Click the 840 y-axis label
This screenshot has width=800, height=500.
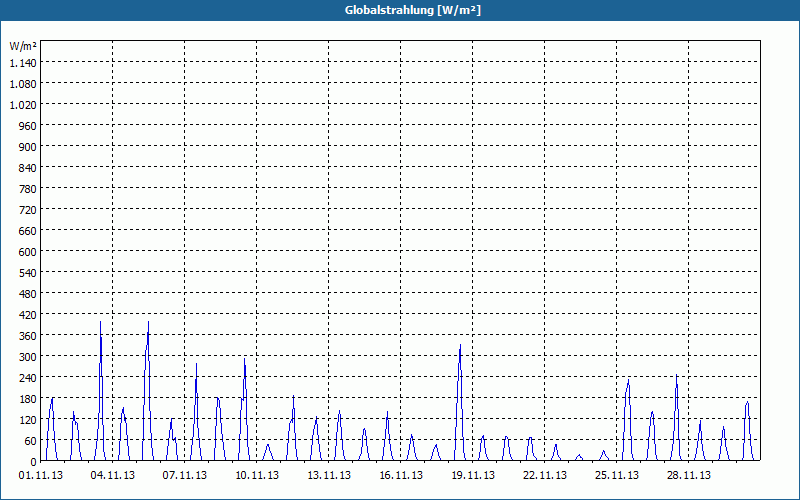[28, 168]
